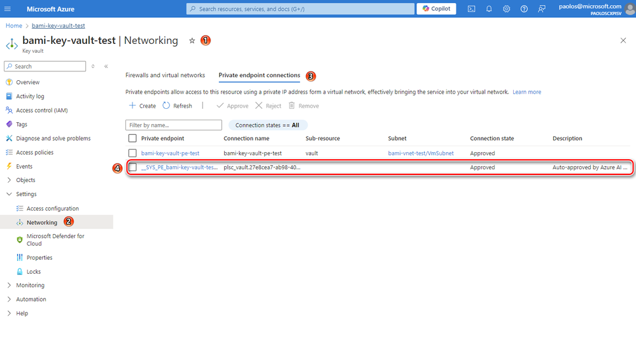This screenshot has height=364, width=636.
Task: Go to Home breadcrumb
Action: [14, 25]
